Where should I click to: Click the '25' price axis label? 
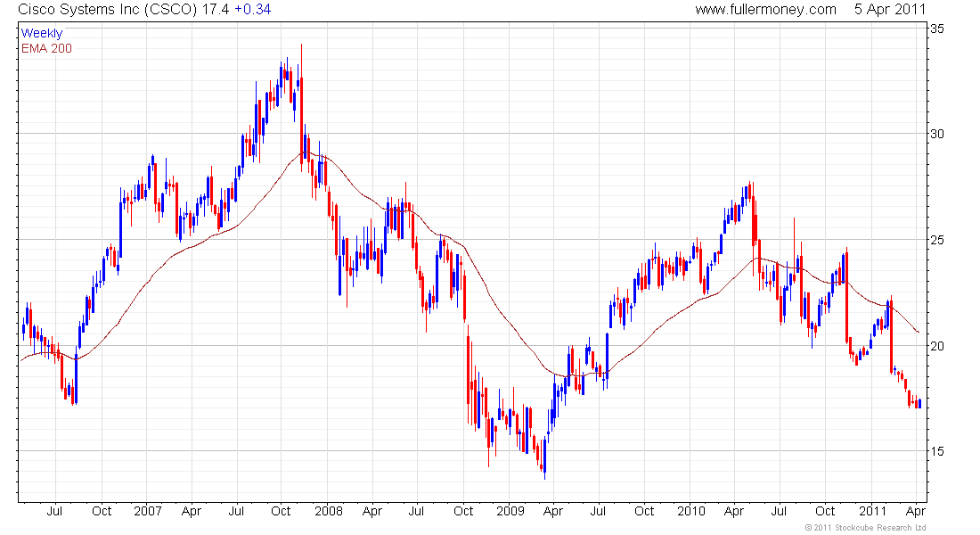pos(937,240)
